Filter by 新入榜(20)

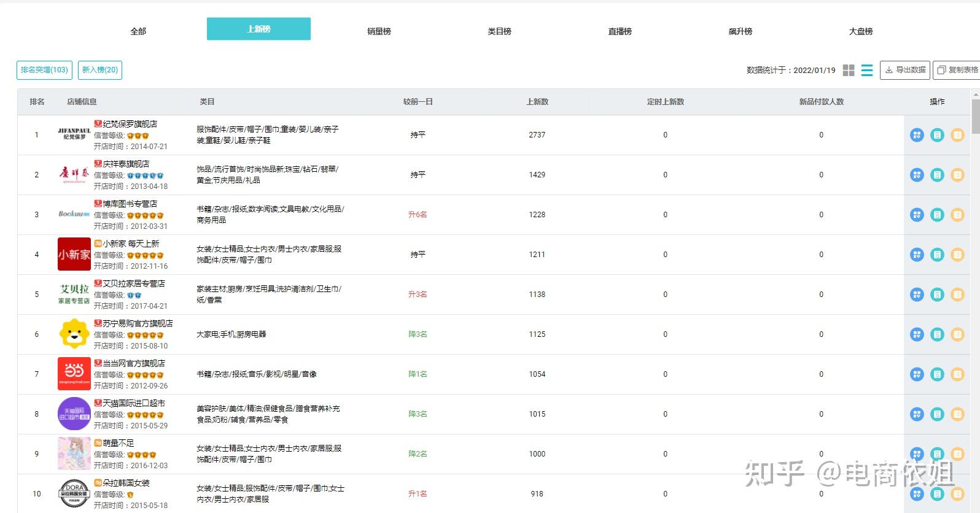coord(100,70)
